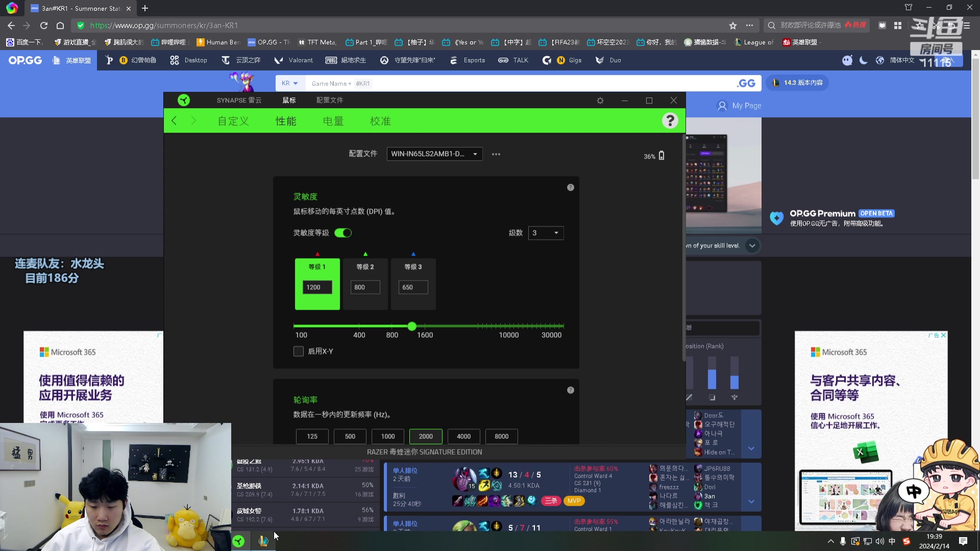Open Esports in the OP.GG nav

click(467, 60)
